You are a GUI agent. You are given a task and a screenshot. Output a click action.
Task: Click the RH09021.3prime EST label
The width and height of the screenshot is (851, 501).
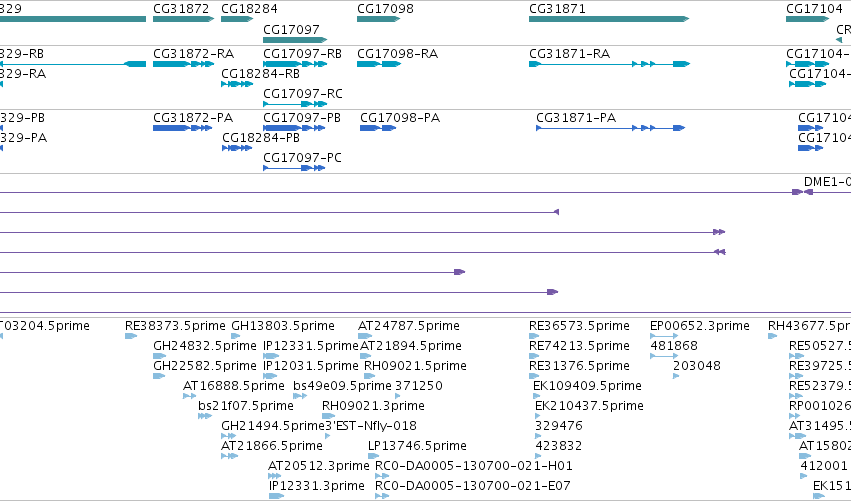point(373,406)
